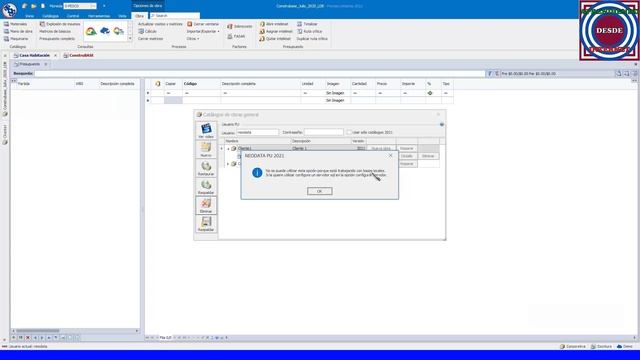Click the Descripción completa header in the main grid

tap(260, 84)
